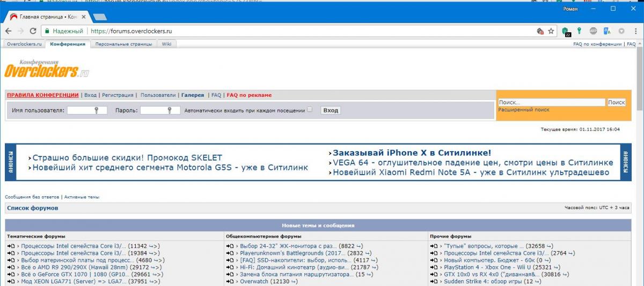Click the new-post icon before 'Overwatch'
The width and height of the screenshot is (644, 286).
(x=231, y=281)
